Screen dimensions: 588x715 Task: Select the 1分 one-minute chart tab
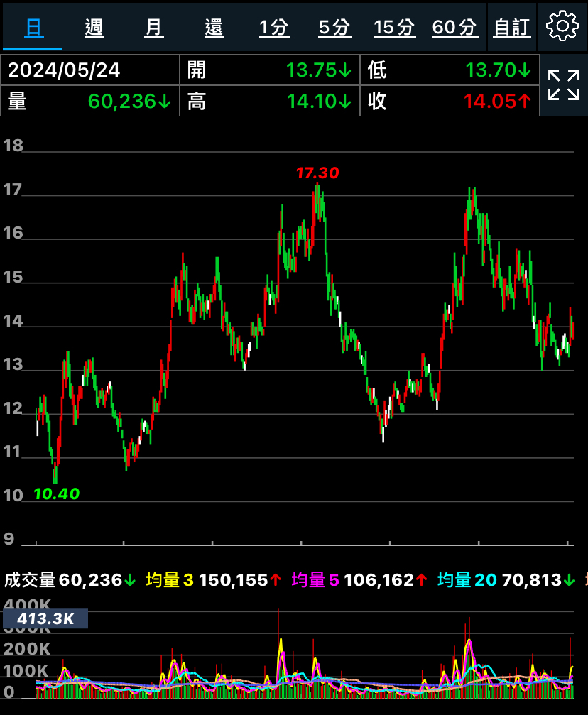[x=274, y=28]
